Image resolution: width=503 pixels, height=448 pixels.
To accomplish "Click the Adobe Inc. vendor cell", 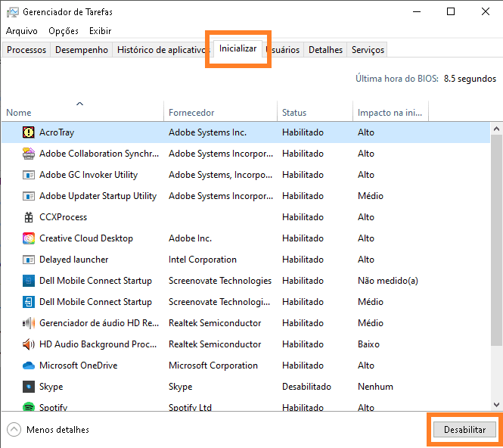I will click(190, 238).
